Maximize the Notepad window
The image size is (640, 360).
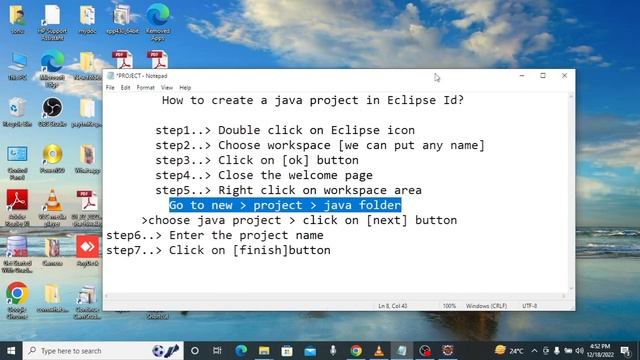click(543, 76)
